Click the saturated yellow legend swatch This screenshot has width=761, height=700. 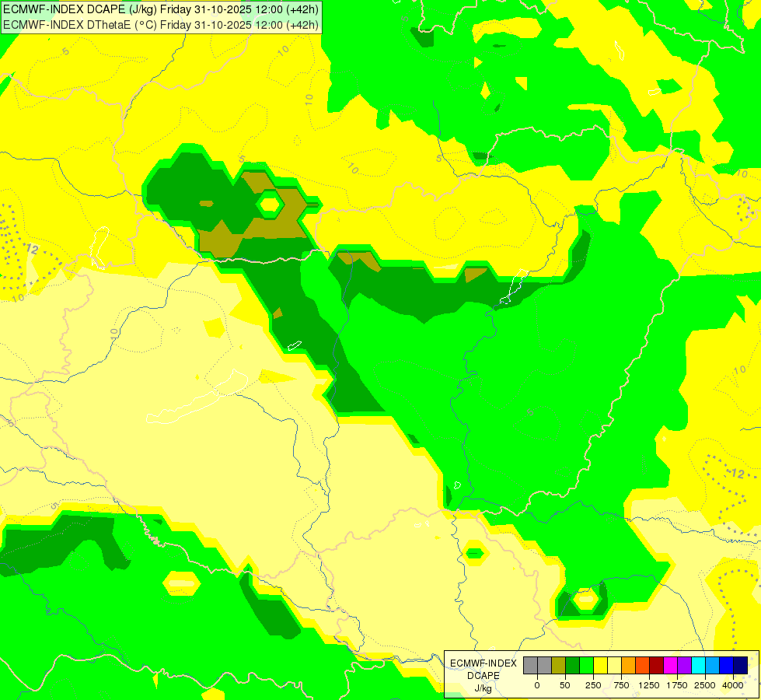(601, 665)
